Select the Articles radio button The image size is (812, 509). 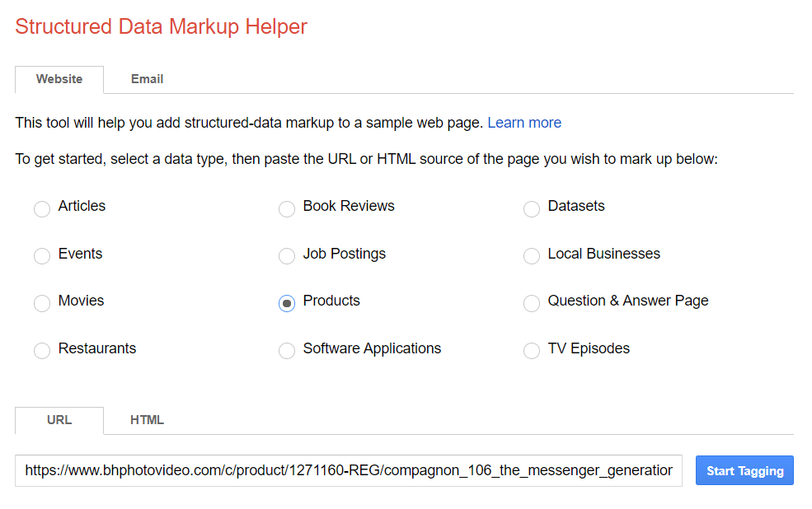[x=42, y=209]
